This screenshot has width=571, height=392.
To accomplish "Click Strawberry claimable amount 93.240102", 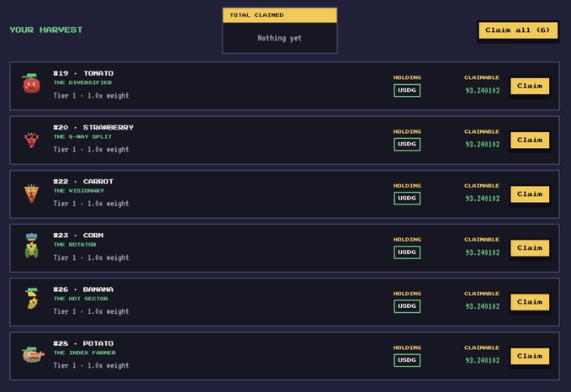I will [482, 145].
